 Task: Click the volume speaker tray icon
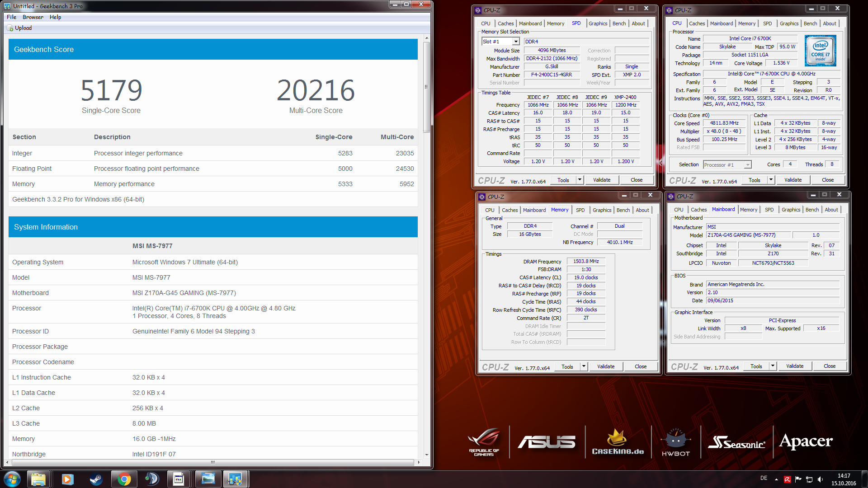pyautogui.click(x=820, y=479)
